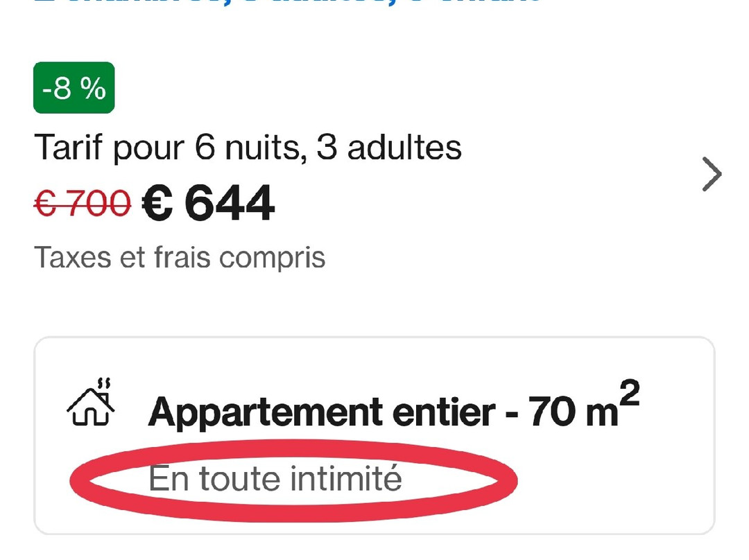This screenshot has width=749, height=560.
Task: Click the "3 adultes" text in tarif line
Action: (x=389, y=148)
